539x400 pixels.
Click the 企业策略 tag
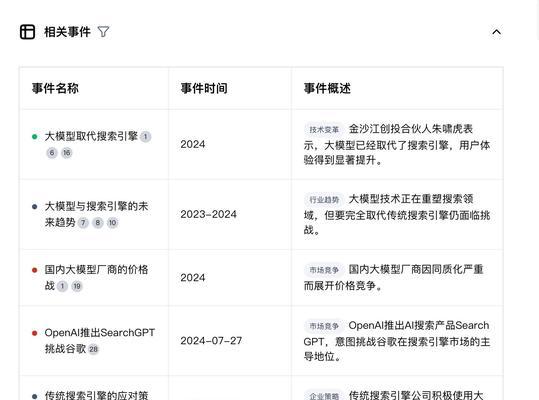[x=324, y=396]
